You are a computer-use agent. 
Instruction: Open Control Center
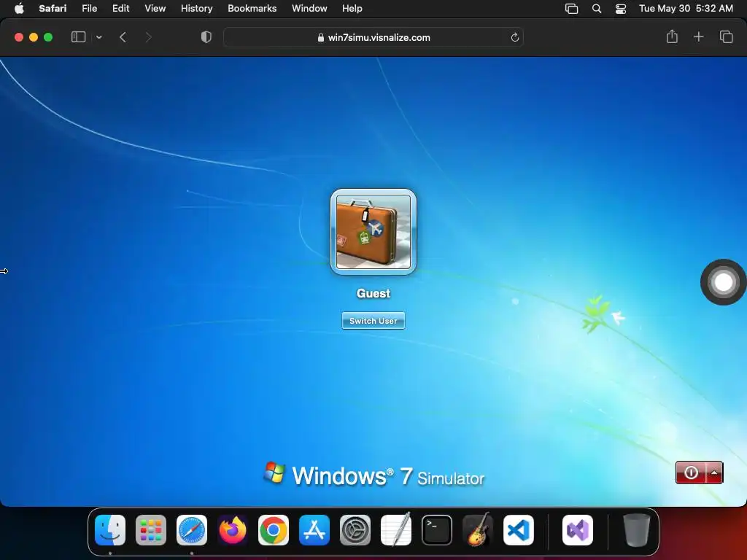pyautogui.click(x=621, y=9)
